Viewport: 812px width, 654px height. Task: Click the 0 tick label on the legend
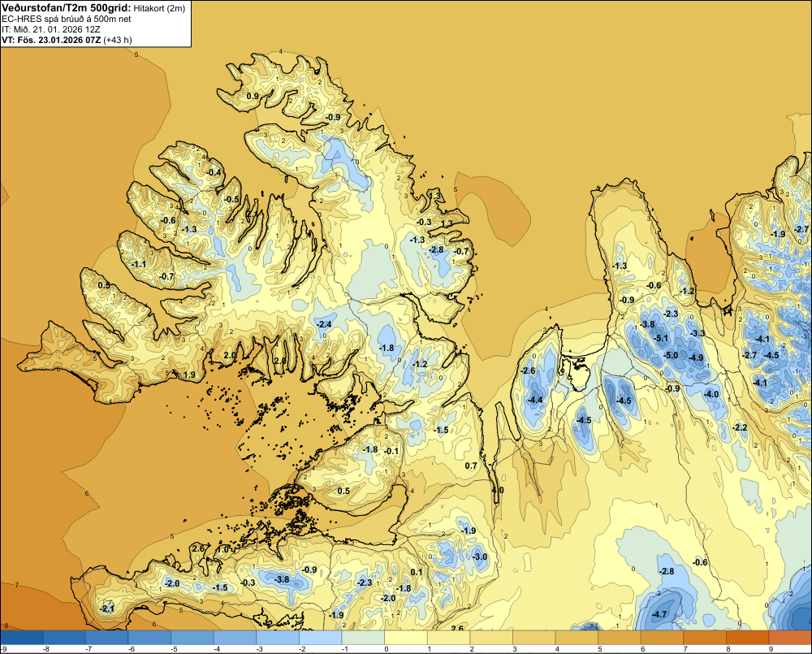click(386, 649)
